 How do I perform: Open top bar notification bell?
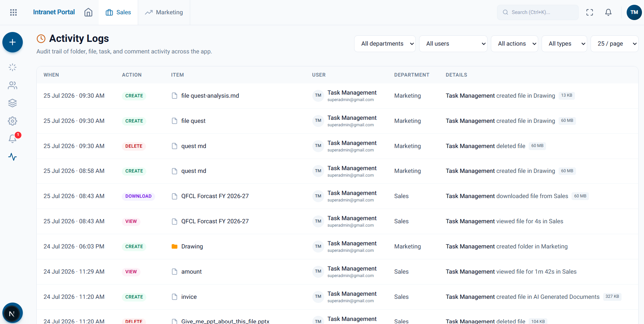pos(608,12)
